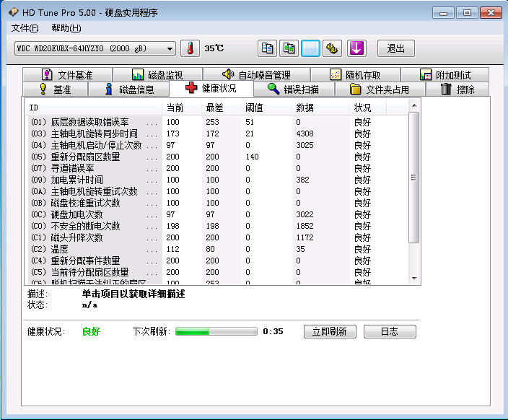
Task: Click the thermometer temperature icon
Action: pyautogui.click(x=190, y=48)
